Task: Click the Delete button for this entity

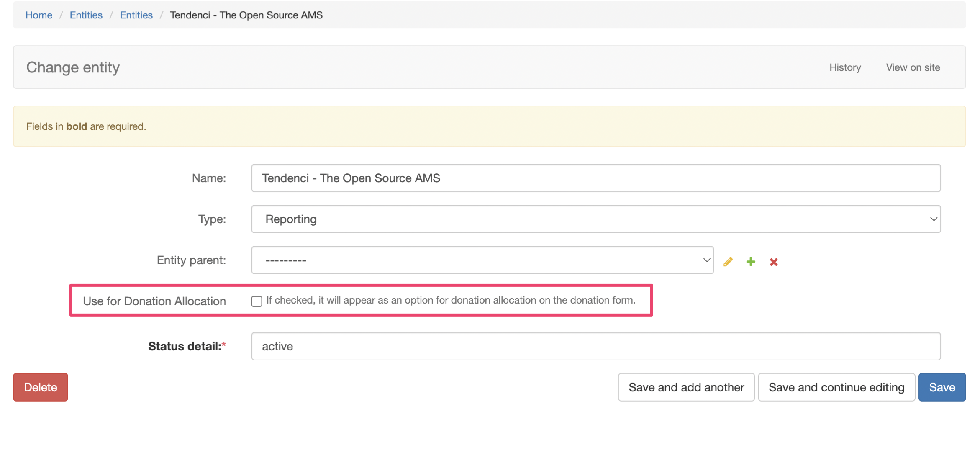Action: coord(40,386)
